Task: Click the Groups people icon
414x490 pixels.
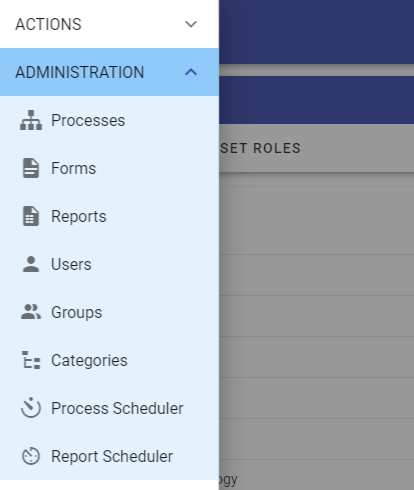Action: pyautogui.click(x=31, y=312)
